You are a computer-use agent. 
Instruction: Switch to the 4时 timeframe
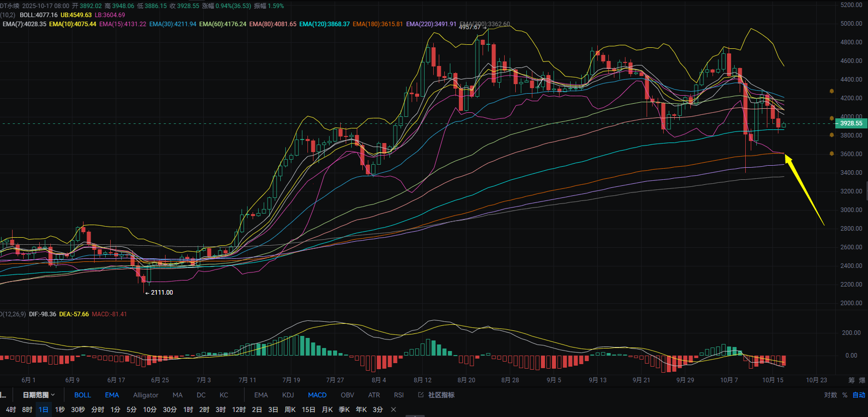tap(11, 409)
